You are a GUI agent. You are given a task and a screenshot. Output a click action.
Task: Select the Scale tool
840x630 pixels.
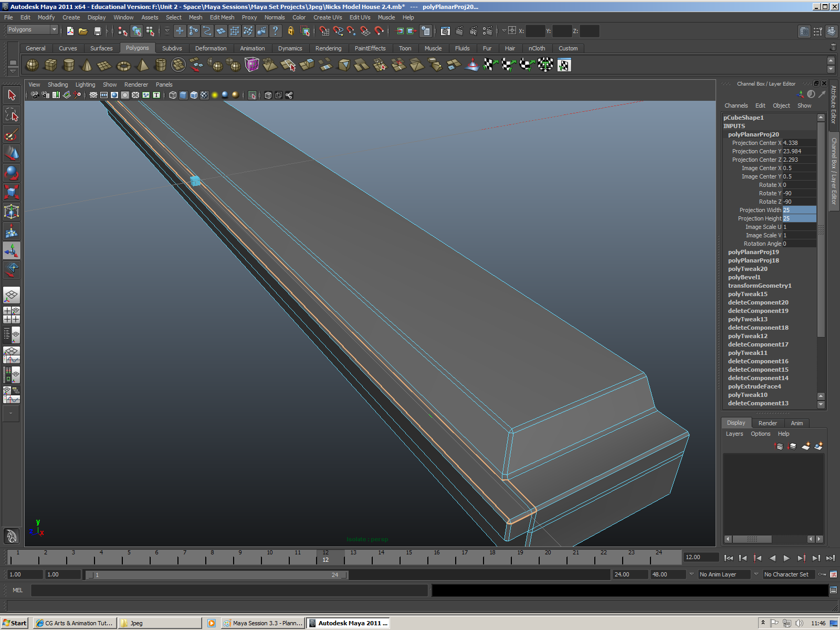tap(12, 193)
